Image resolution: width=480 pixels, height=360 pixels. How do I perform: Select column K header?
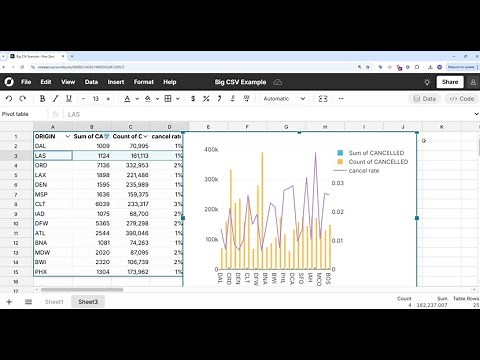(442, 127)
